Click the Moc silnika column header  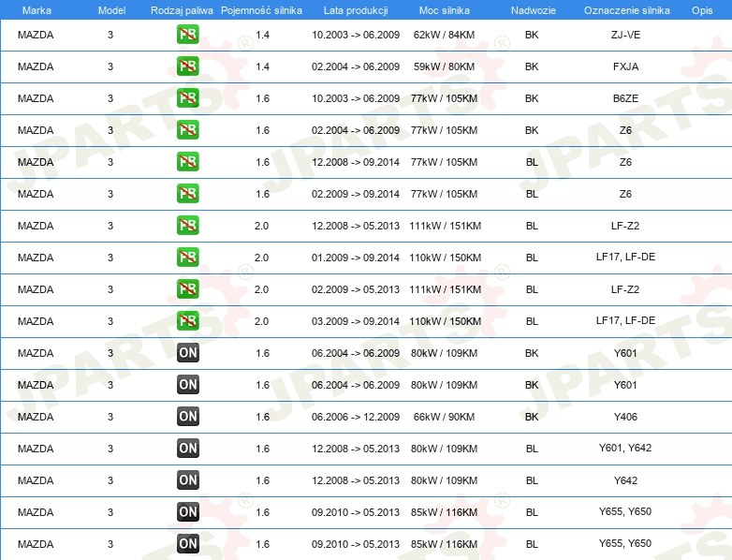click(444, 10)
